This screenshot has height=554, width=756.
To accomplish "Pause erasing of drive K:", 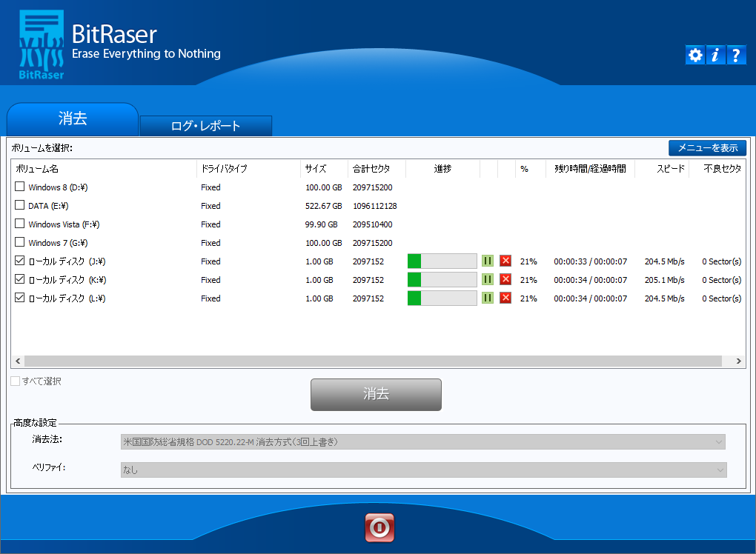I will pyautogui.click(x=488, y=279).
